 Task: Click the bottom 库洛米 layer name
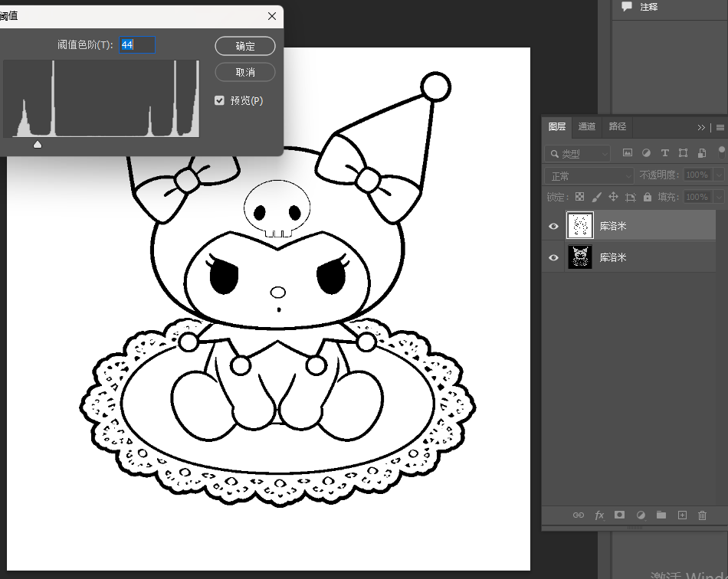coord(613,257)
